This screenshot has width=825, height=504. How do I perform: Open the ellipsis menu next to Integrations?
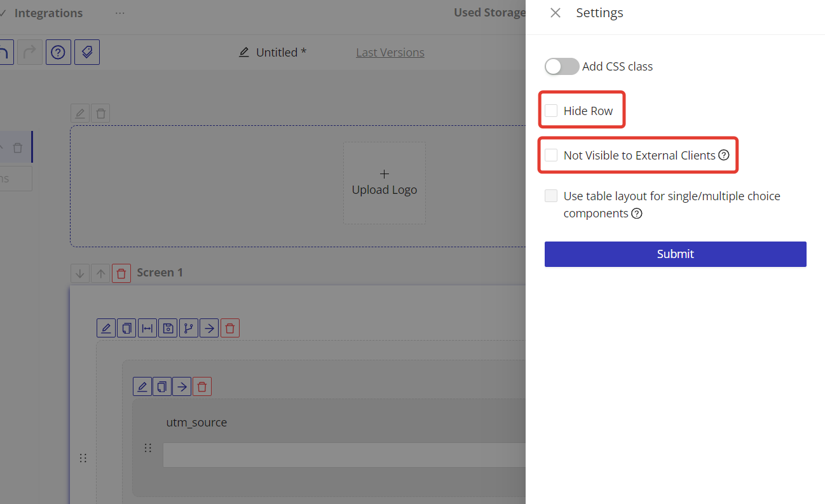coord(120,13)
